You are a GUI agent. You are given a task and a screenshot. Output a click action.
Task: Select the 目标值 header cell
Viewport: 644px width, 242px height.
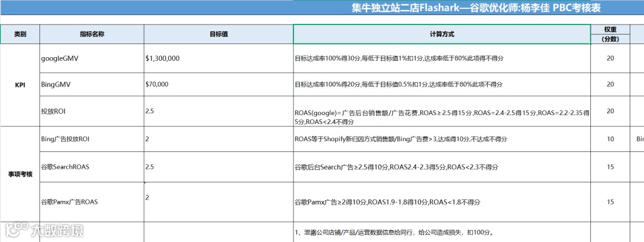218,35
